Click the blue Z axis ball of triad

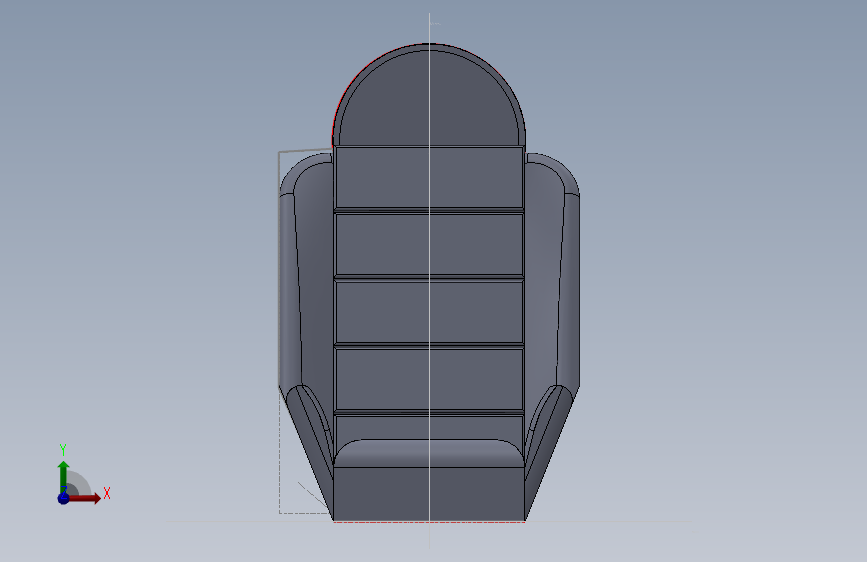63,498
